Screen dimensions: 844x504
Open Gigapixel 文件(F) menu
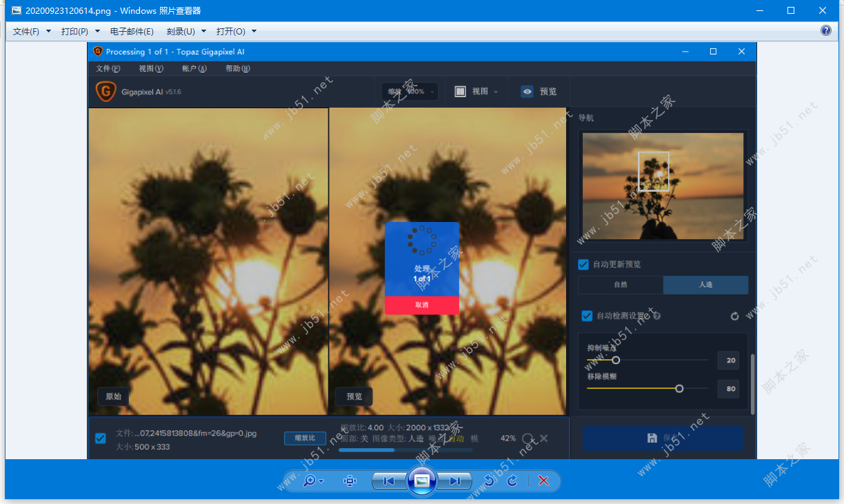tap(108, 69)
